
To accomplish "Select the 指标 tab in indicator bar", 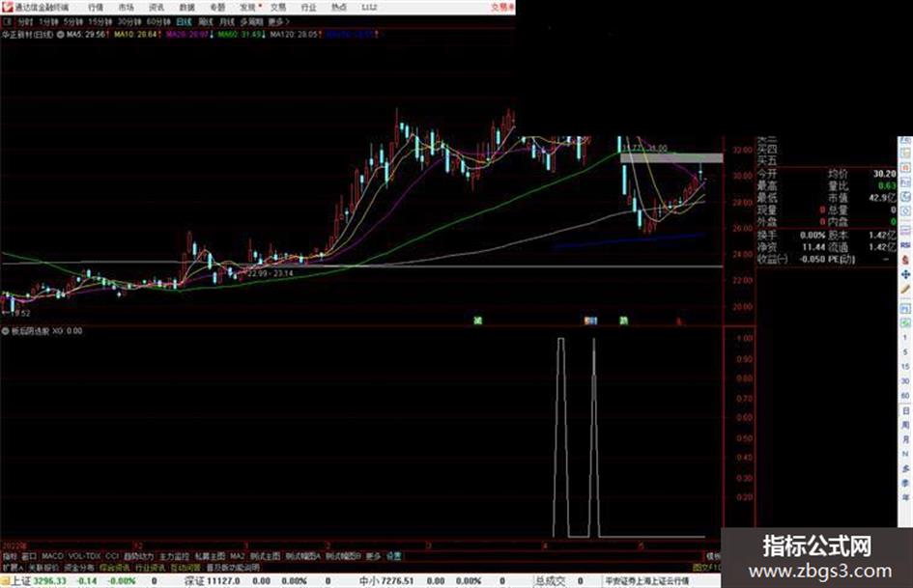I will tap(10, 556).
